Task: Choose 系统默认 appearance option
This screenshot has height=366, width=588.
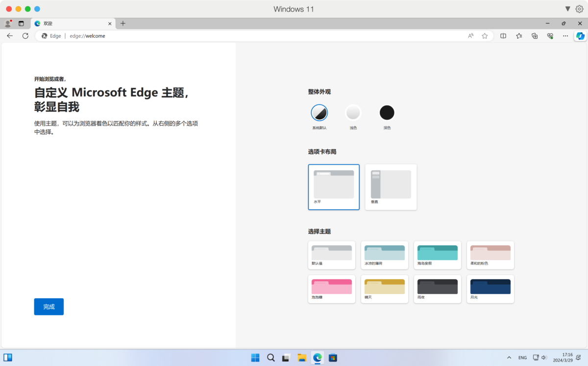Action: [319, 113]
